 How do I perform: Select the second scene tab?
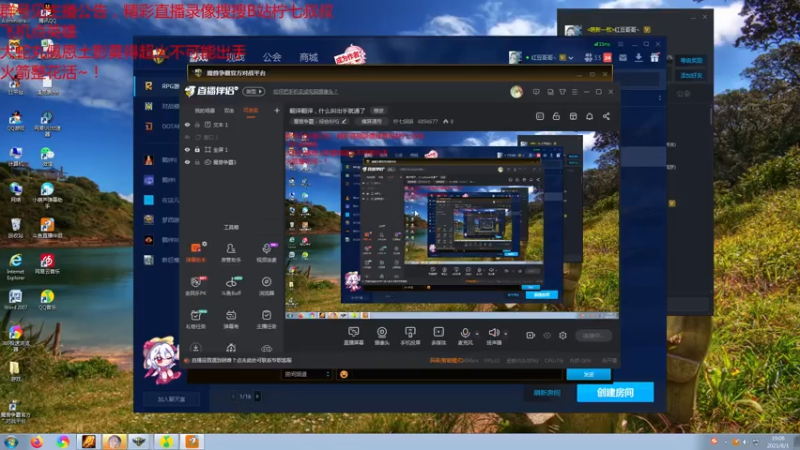pos(229,111)
